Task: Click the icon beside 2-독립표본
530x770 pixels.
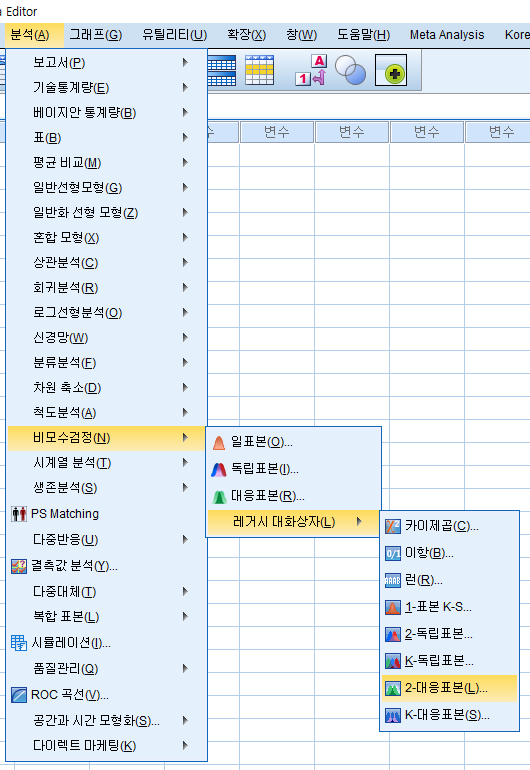Action: click(x=392, y=635)
